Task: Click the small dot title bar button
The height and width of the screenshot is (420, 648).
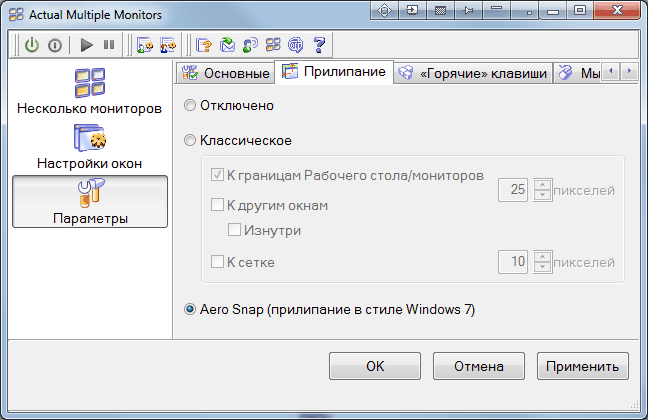Action: point(525,10)
